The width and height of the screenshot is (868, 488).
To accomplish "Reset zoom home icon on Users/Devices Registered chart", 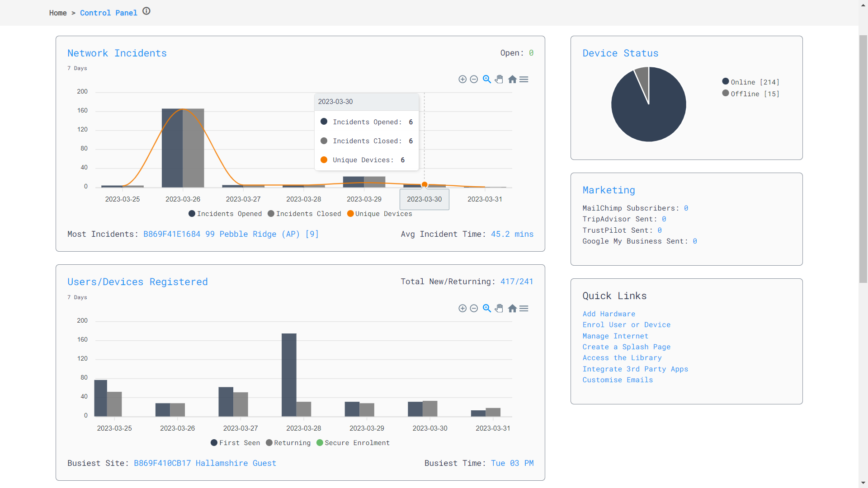I will (x=512, y=309).
